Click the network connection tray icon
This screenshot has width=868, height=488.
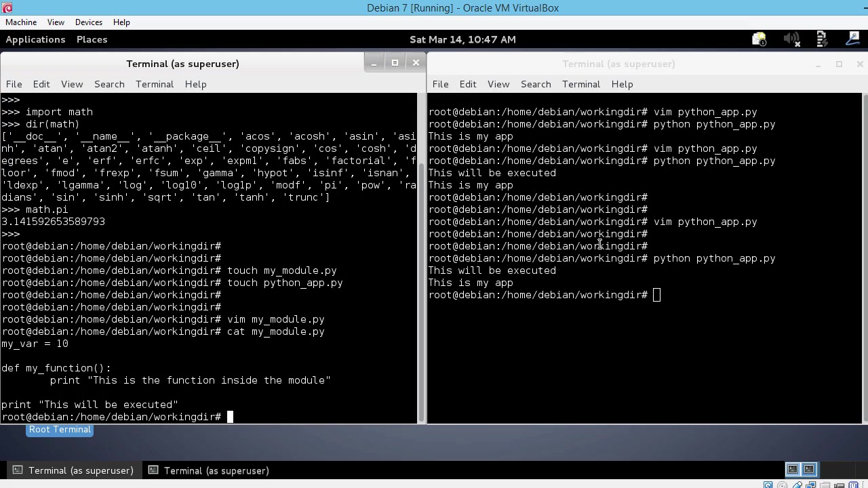[x=853, y=39]
